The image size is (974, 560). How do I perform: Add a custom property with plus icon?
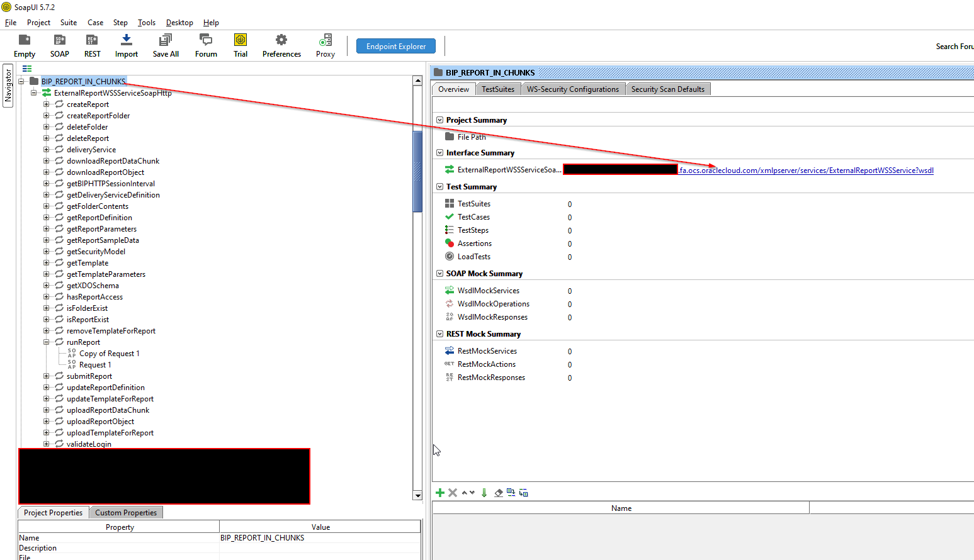440,493
